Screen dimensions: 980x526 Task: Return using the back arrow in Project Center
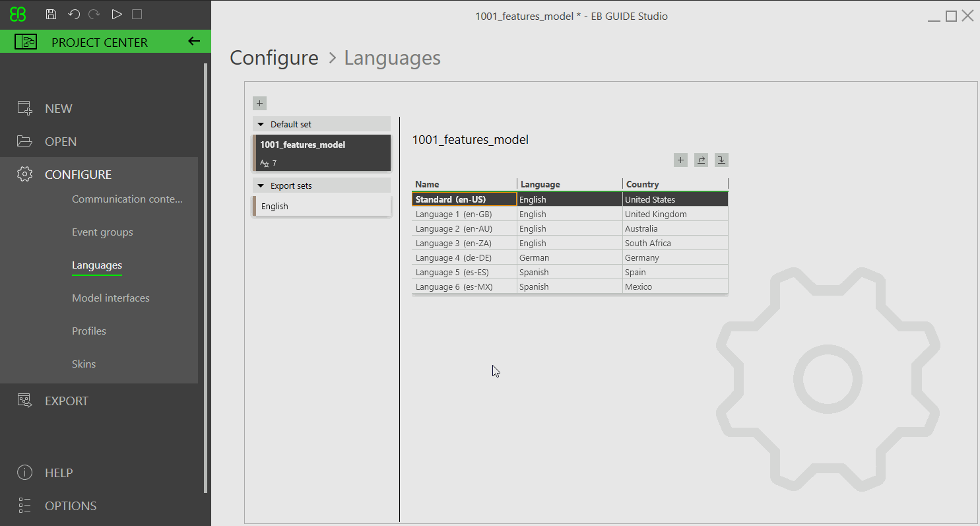click(194, 41)
